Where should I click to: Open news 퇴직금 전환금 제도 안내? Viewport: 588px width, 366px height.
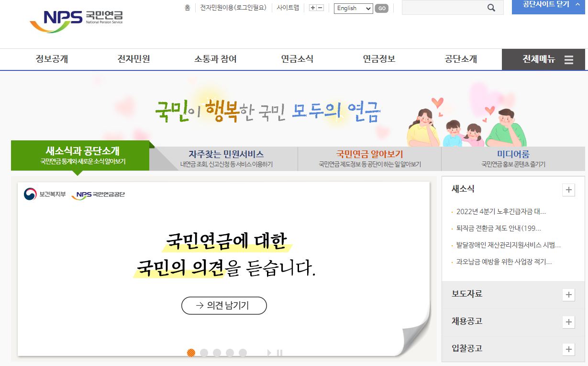(499, 228)
